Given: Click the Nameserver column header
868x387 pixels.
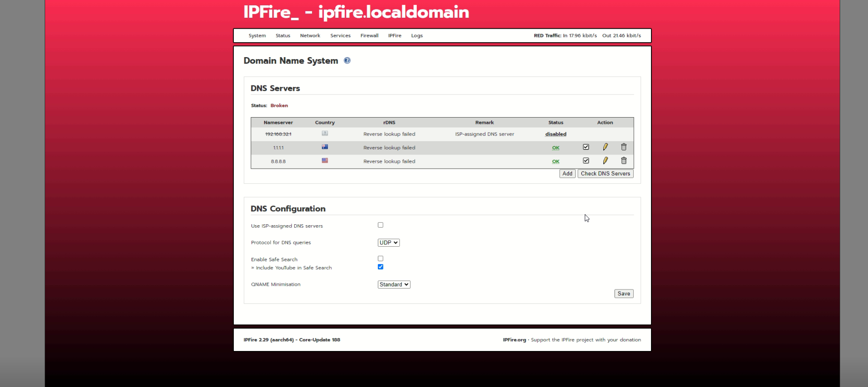Looking at the screenshot, I should [278, 122].
